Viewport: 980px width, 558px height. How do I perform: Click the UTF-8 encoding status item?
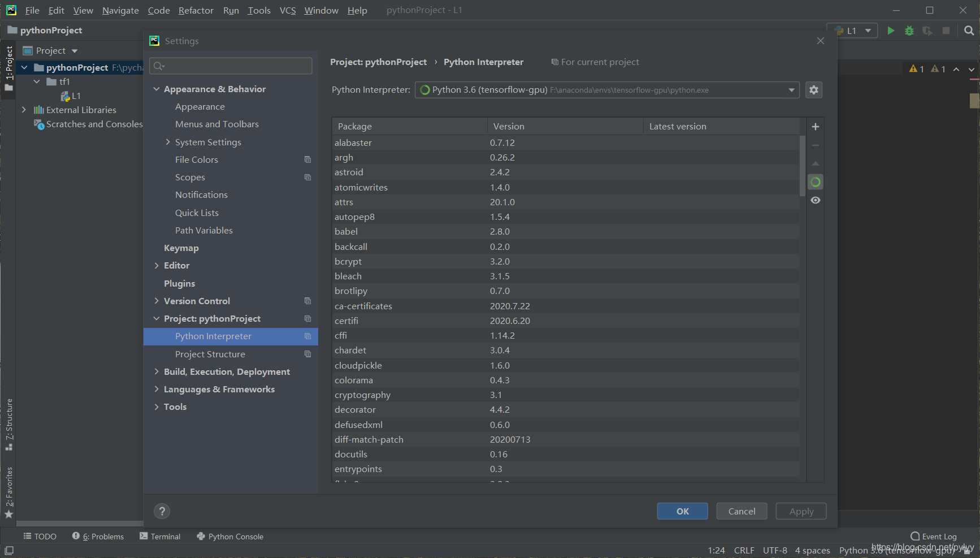coord(775,550)
